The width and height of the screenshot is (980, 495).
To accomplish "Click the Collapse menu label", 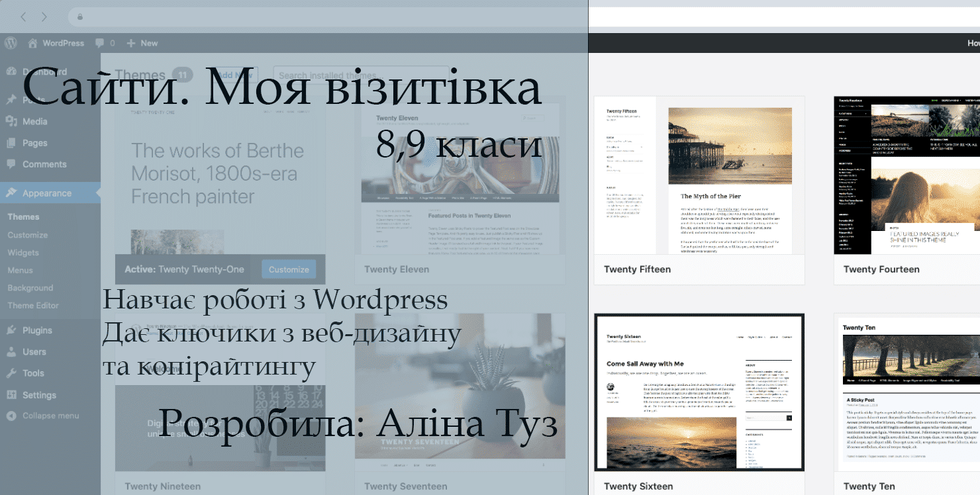I will pos(51,416).
